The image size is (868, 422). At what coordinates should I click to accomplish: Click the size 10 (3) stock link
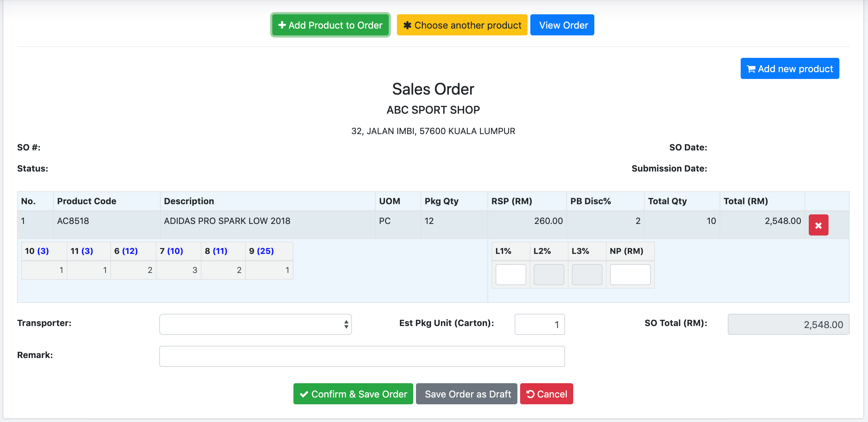[43, 251]
